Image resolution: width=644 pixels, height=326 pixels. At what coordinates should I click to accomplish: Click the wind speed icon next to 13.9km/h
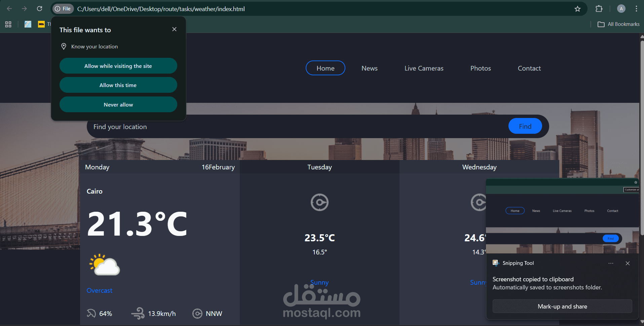[138, 313]
